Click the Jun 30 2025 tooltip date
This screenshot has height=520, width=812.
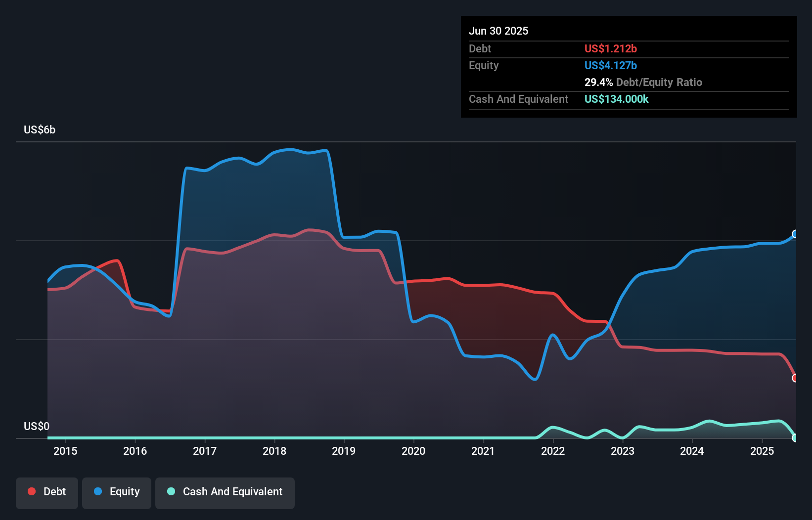(x=498, y=31)
